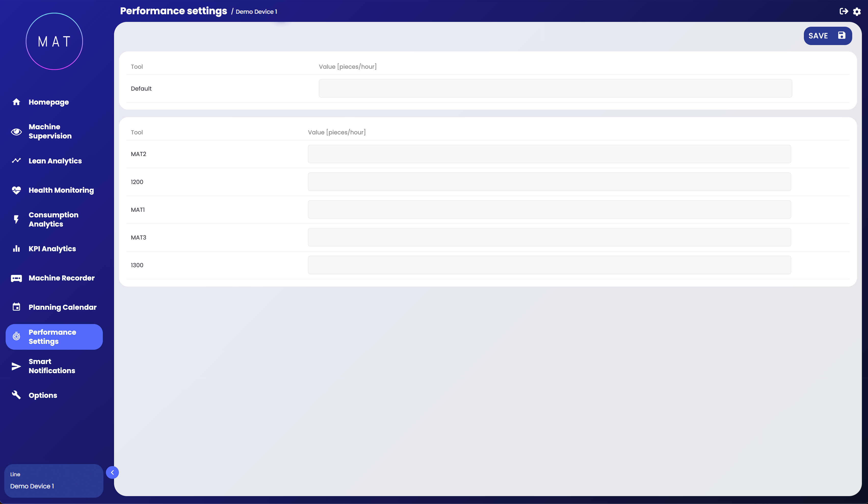Click the 1300 tool value input
This screenshot has width=868, height=504.
click(x=549, y=265)
